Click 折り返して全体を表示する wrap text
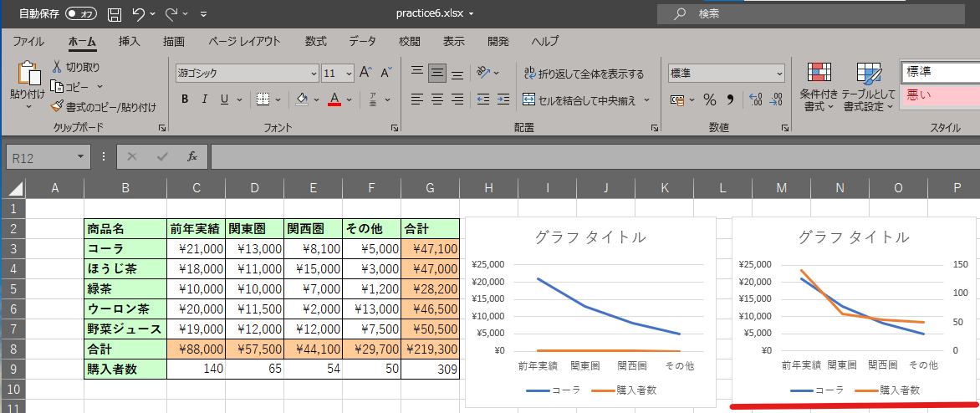This screenshot has width=980, height=413. 584,74
